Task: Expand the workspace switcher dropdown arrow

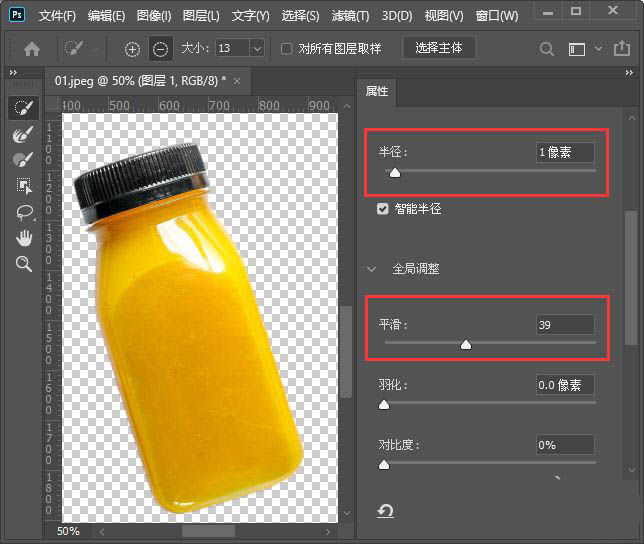Action: coord(599,49)
